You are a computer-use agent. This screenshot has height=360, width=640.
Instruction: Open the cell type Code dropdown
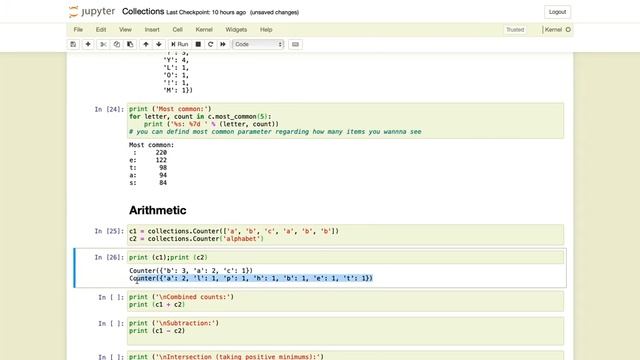click(258, 44)
